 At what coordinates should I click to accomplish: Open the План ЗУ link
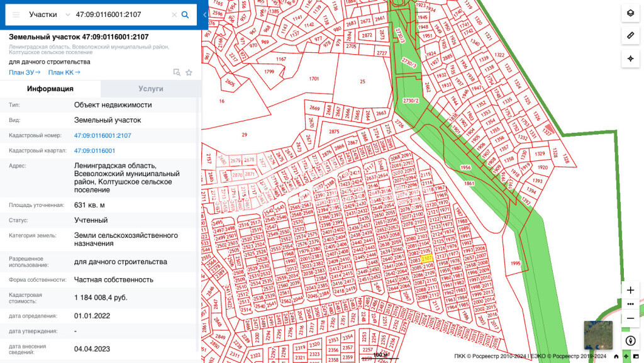coord(24,72)
